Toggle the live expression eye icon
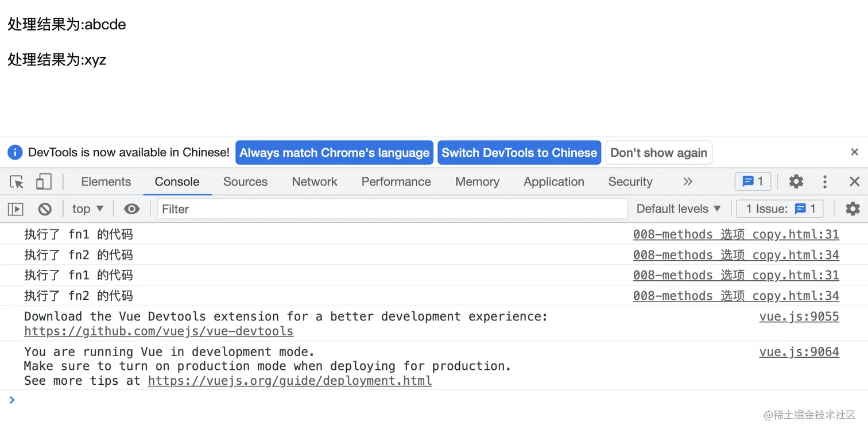The width and height of the screenshot is (868, 433). pos(131,209)
